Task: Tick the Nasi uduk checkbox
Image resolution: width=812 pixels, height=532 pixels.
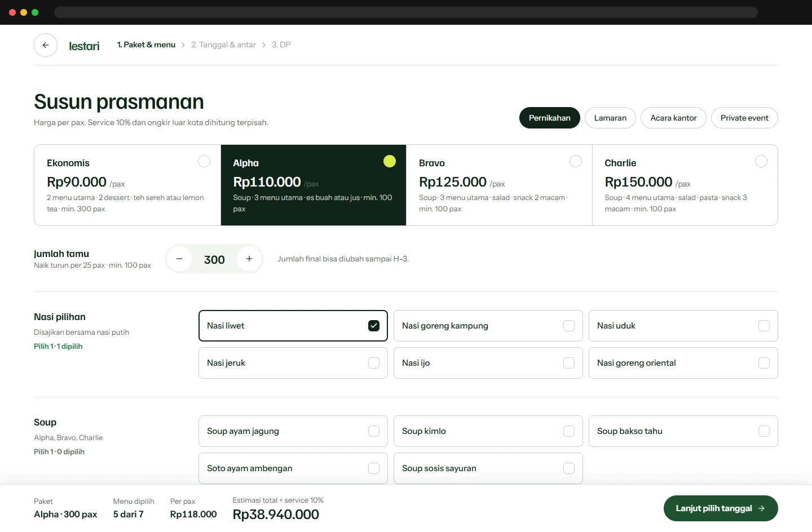Action: tap(764, 326)
